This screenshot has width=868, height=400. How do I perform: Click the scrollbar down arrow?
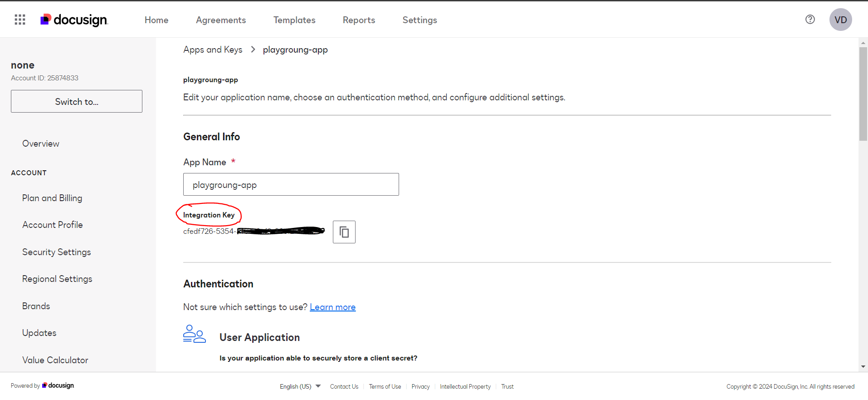(863, 367)
